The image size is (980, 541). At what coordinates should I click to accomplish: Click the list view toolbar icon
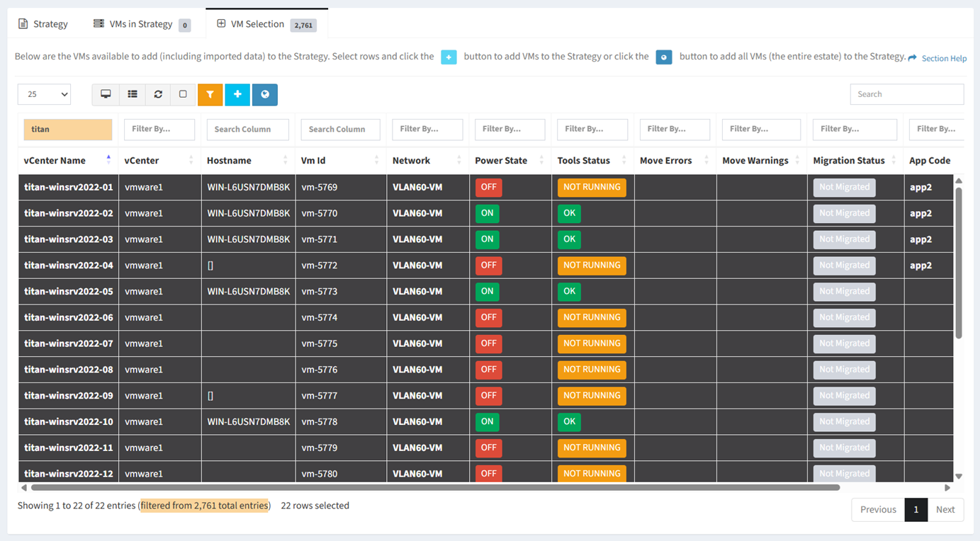pyautogui.click(x=133, y=94)
